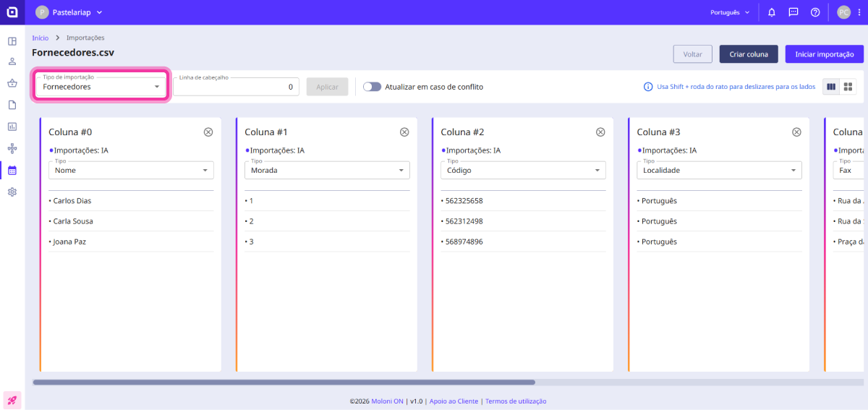Click the Aplicar button

click(x=328, y=87)
